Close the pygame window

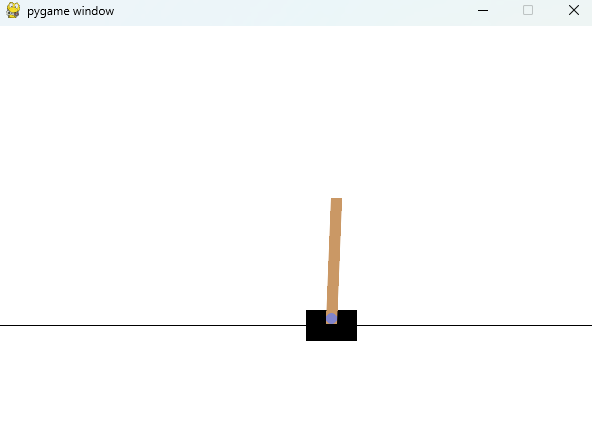pyautogui.click(x=574, y=10)
